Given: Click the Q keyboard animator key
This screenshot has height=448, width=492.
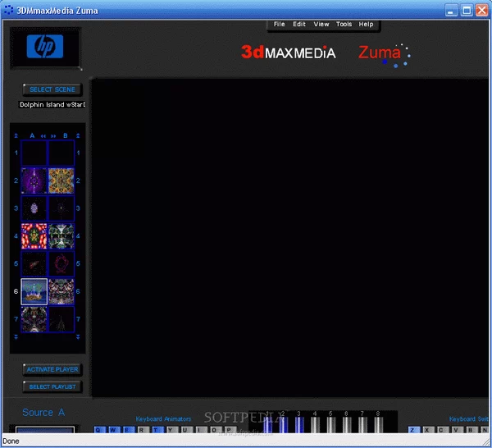Looking at the screenshot, I should click(100, 429).
